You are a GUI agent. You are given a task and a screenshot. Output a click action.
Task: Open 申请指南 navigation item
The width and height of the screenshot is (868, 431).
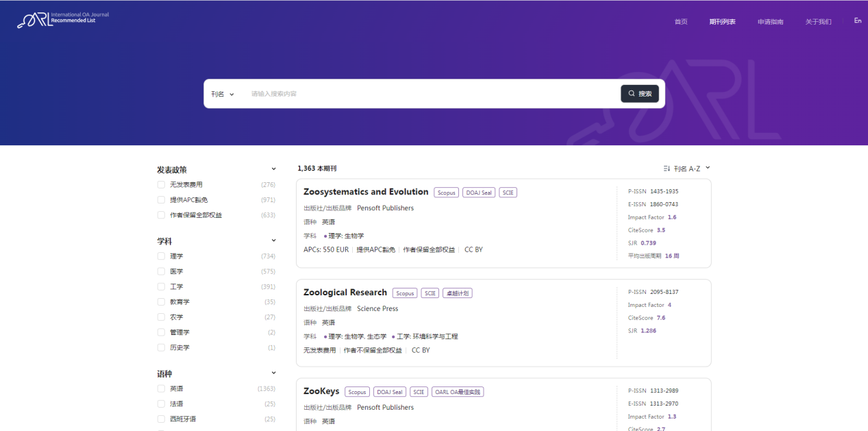[x=771, y=22]
